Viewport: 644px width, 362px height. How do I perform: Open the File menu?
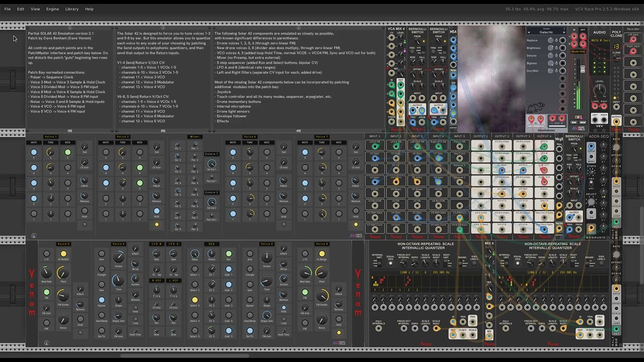click(8, 9)
